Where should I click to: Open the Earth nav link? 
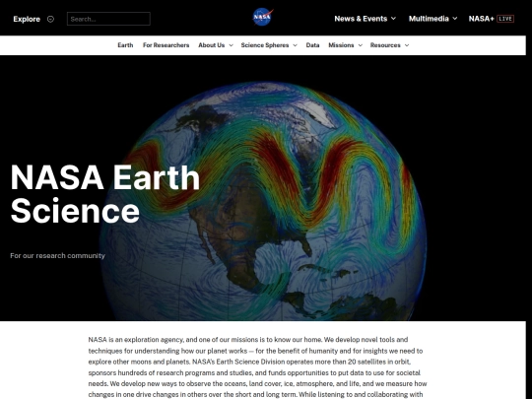[x=125, y=45]
